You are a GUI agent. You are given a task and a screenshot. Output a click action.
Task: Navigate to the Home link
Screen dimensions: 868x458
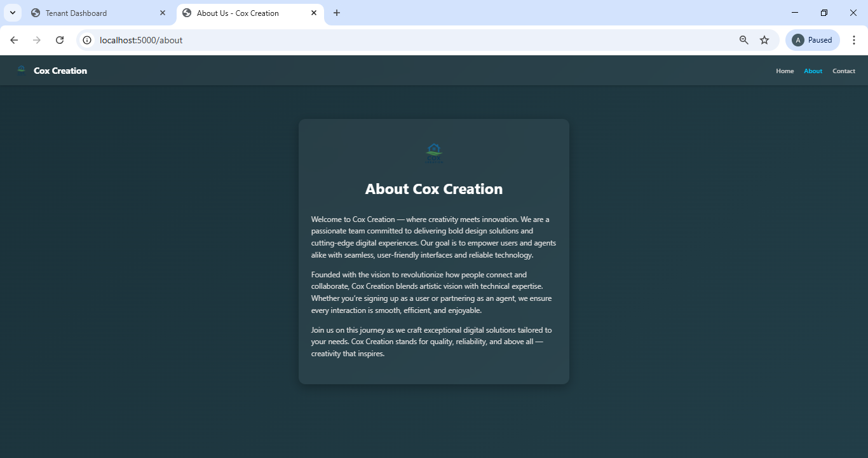785,71
